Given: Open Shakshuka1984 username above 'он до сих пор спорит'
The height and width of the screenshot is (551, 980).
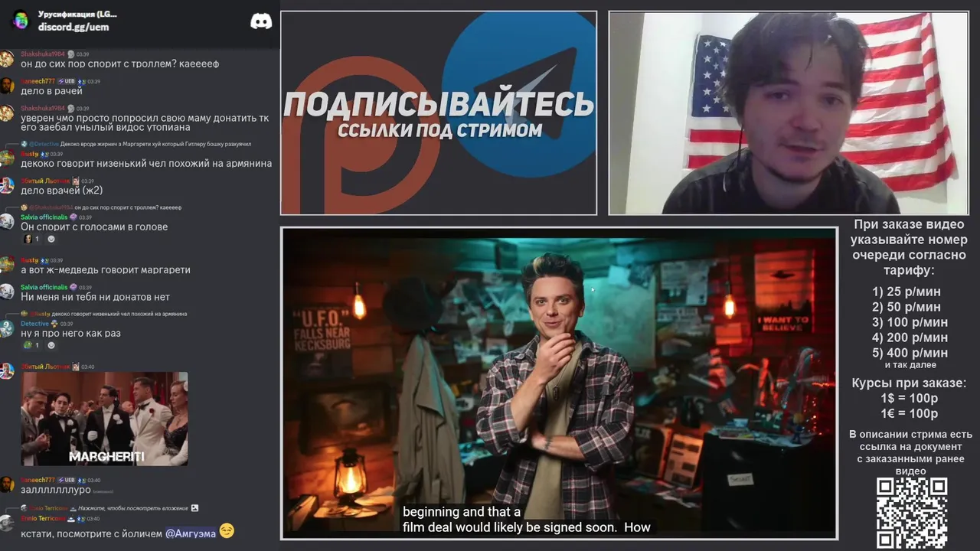Looking at the screenshot, I should point(43,54).
